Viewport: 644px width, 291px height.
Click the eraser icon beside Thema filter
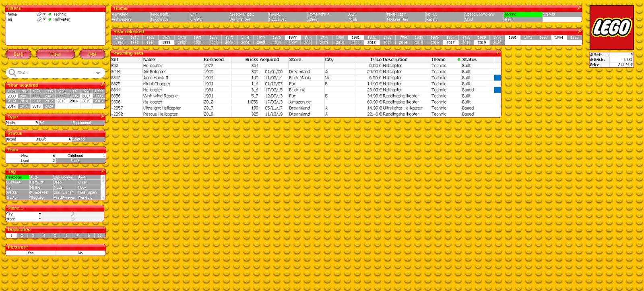(x=39, y=14)
